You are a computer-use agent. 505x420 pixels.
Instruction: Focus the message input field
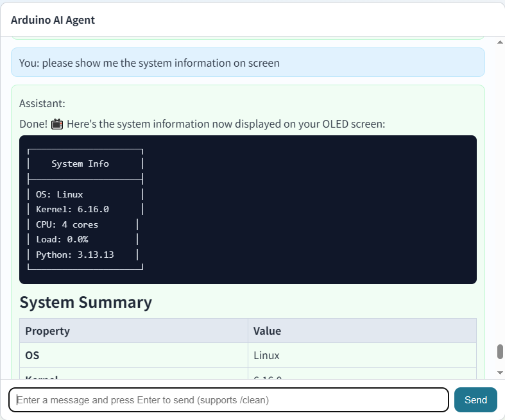[x=228, y=399]
